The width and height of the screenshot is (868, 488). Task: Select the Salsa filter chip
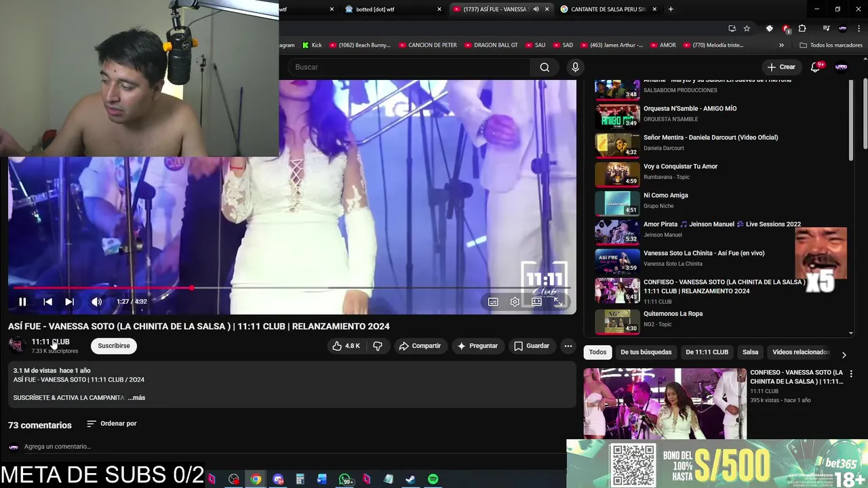tap(750, 352)
